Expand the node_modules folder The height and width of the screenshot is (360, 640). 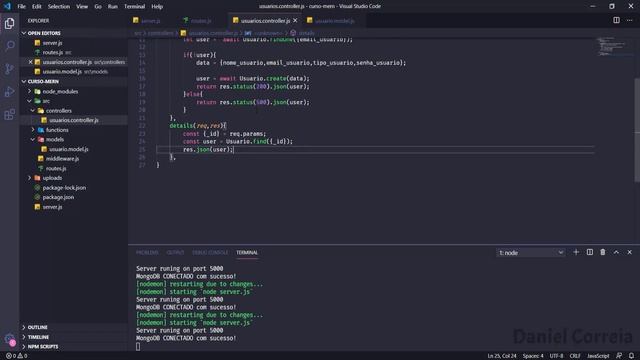click(60, 91)
